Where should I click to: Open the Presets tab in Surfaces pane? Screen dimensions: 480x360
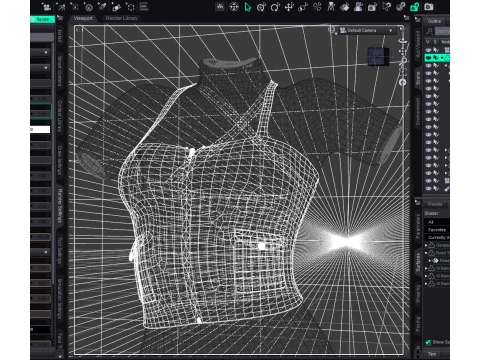[435, 204]
